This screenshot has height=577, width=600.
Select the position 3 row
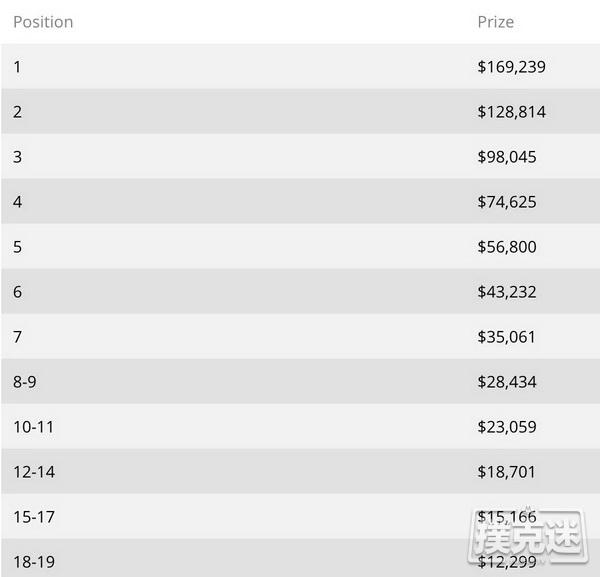click(x=300, y=156)
